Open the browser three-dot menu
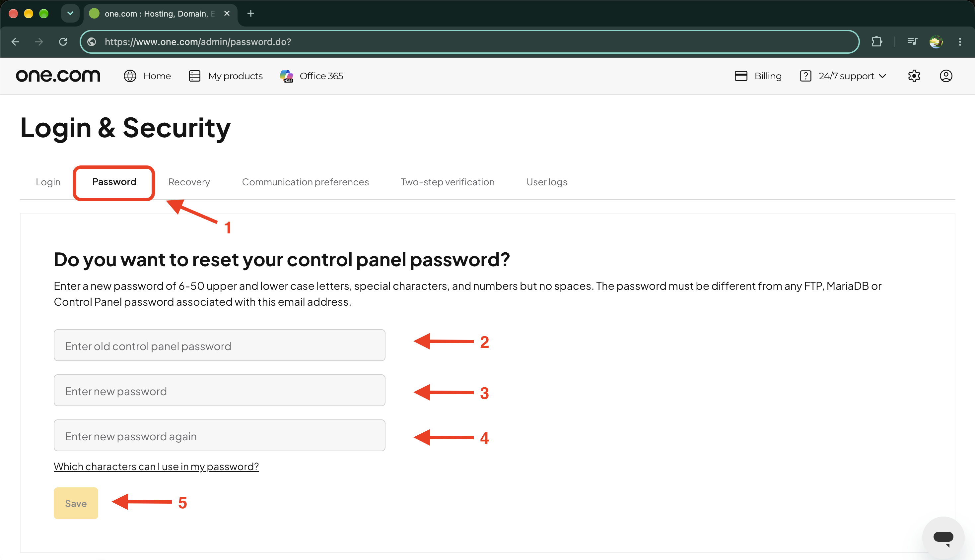This screenshot has width=975, height=560. pyautogui.click(x=960, y=41)
